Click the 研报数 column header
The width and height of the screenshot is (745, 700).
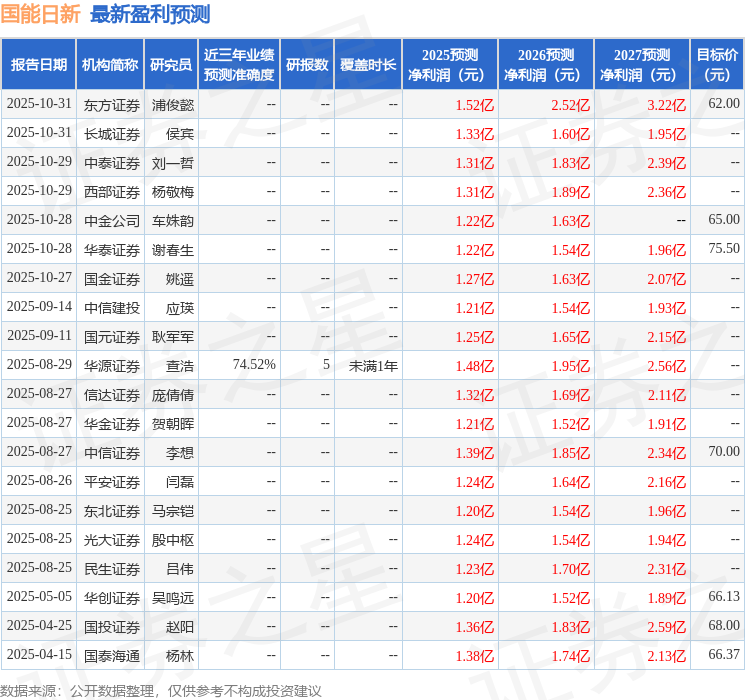(307, 65)
